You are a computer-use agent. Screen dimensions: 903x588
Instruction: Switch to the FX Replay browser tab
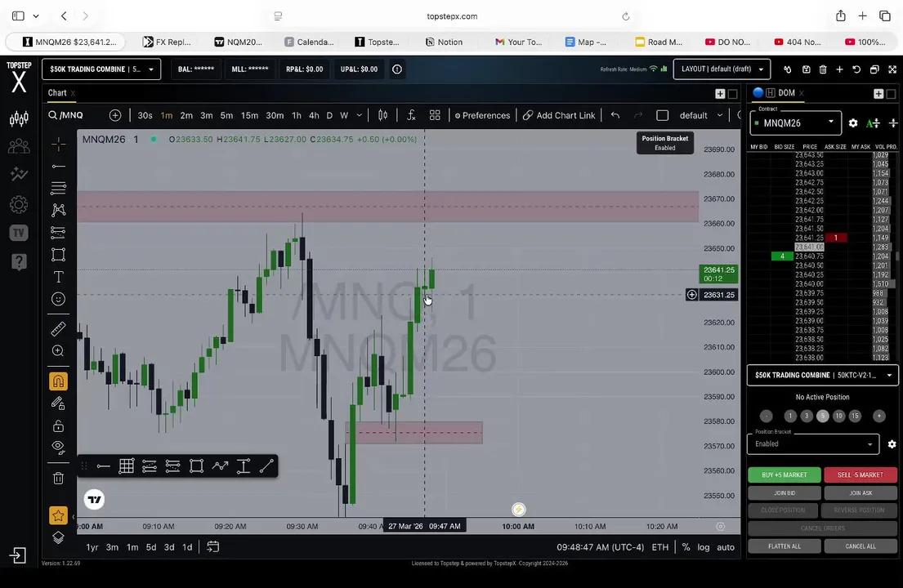(x=167, y=42)
